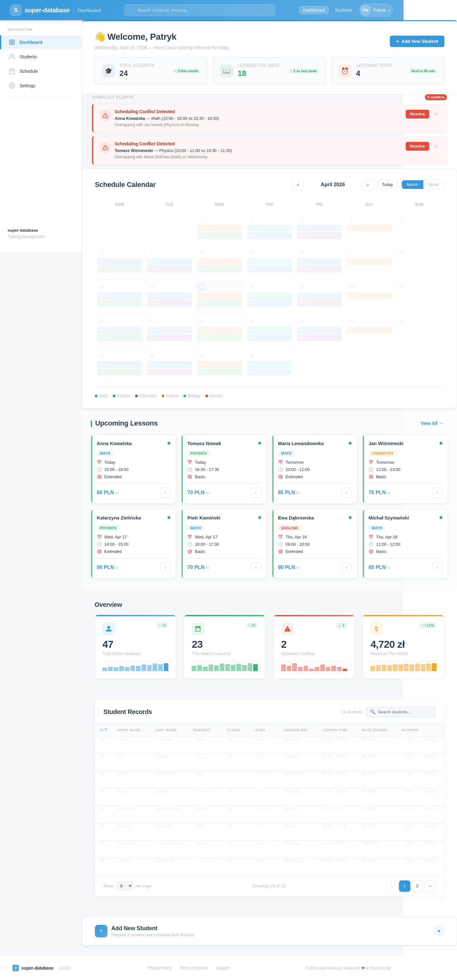Image resolution: width=457 pixels, height=980 pixels.
Task: Sort student records by Lesson Day
Action: (x=298, y=730)
